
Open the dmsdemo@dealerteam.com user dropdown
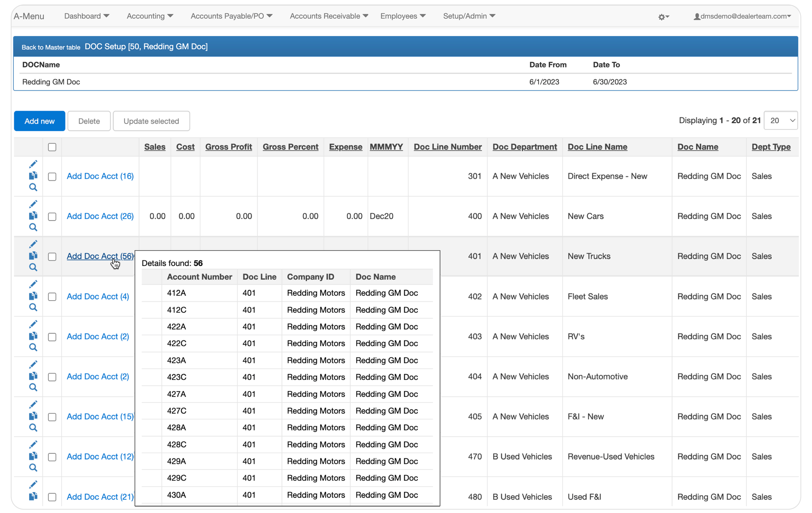pos(743,16)
